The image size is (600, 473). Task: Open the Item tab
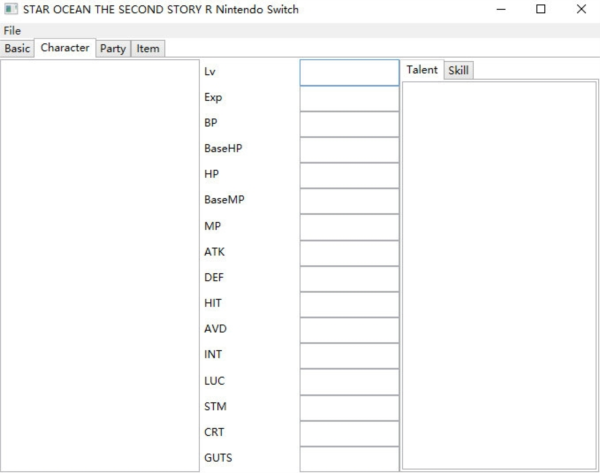[148, 48]
